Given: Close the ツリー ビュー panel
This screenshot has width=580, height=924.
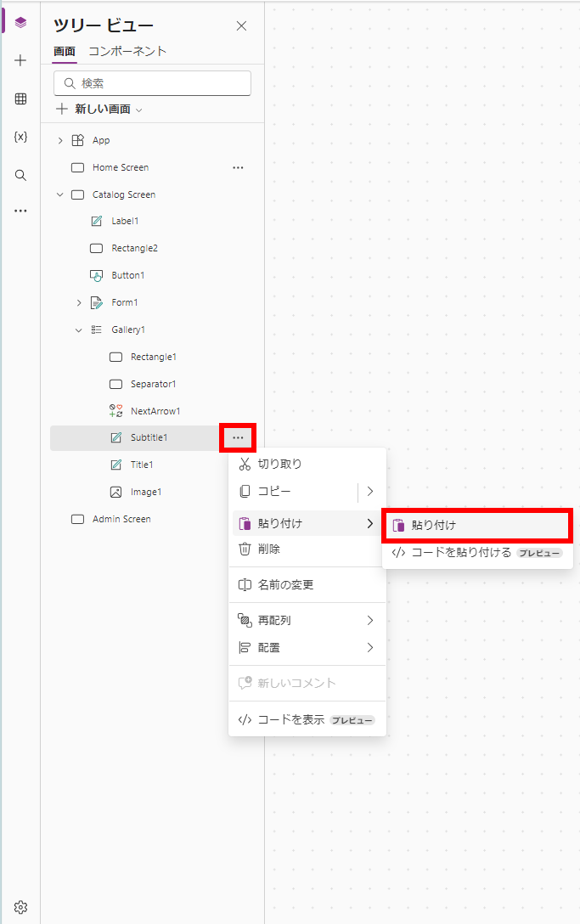Looking at the screenshot, I should tap(241, 26).
